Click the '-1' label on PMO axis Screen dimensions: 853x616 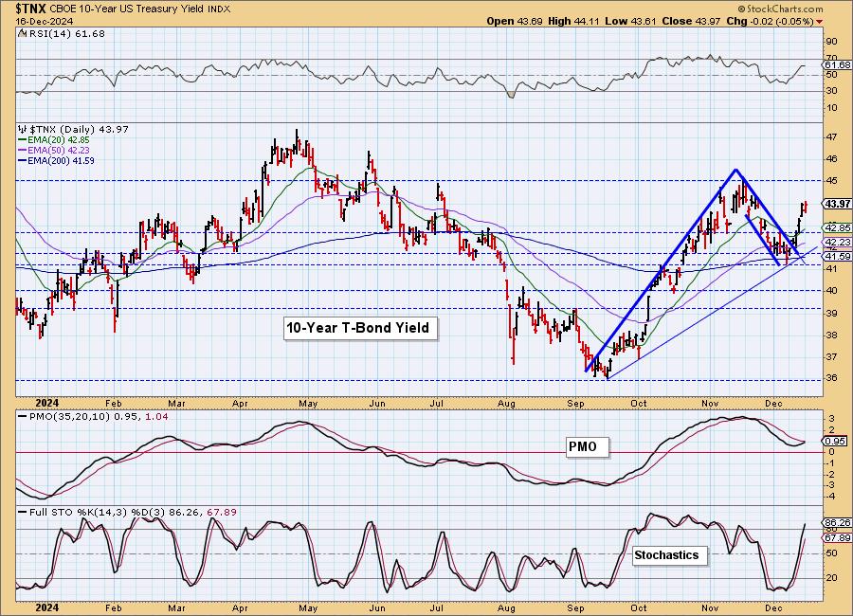[x=832, y=463]
